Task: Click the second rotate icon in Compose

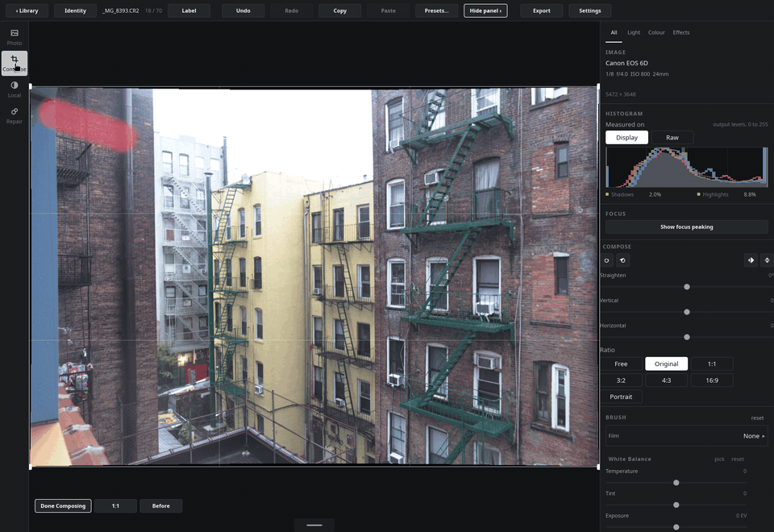Action: [x=623, y=260]
